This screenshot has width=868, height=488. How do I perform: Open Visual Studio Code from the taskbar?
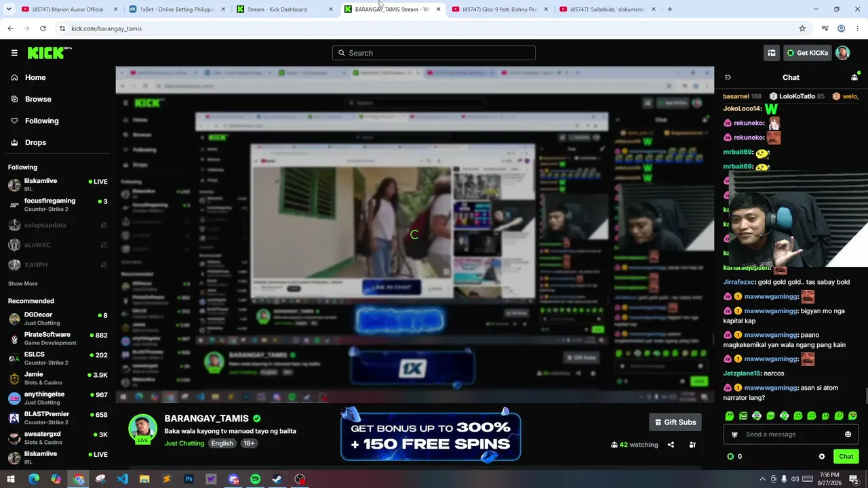pos(122,479)
